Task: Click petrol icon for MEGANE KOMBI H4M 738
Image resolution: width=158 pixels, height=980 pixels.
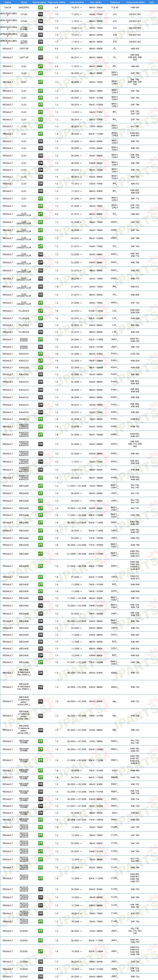Action: point(40,777)
